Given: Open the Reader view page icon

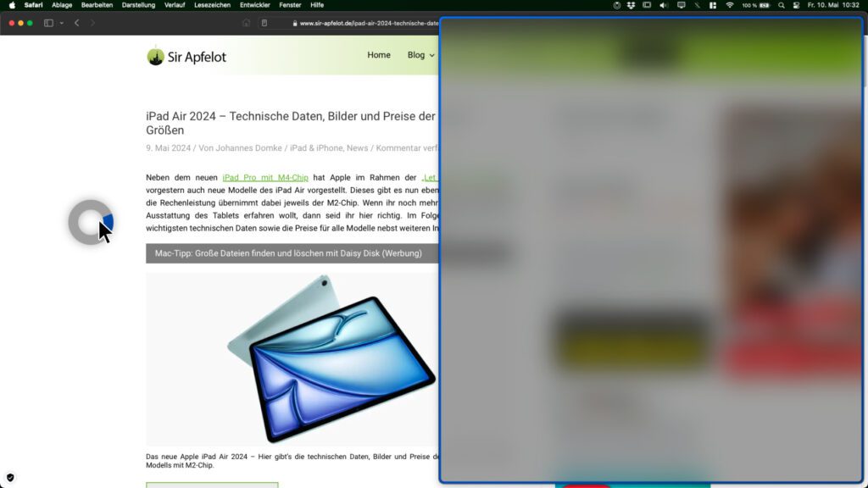Looking at the screenshot, I should [264, 23].
